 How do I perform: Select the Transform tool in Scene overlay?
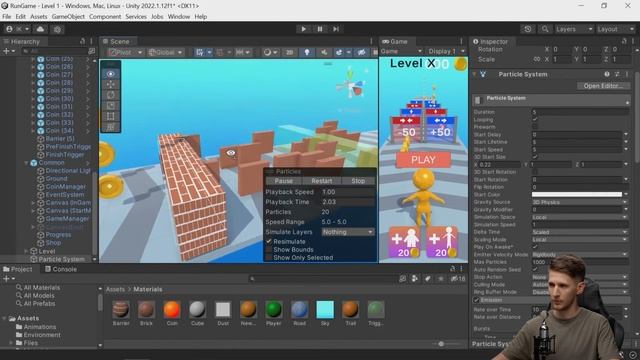tap(111, 127)
